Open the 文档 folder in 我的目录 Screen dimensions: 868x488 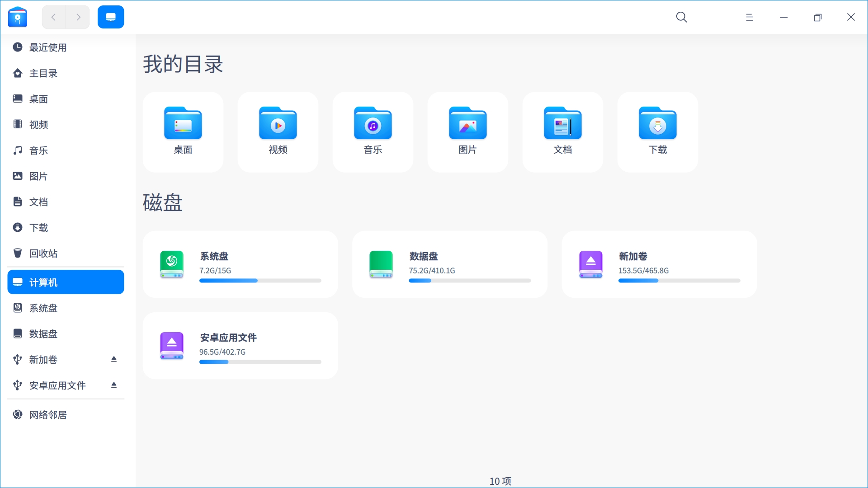[x=562, y=131]
